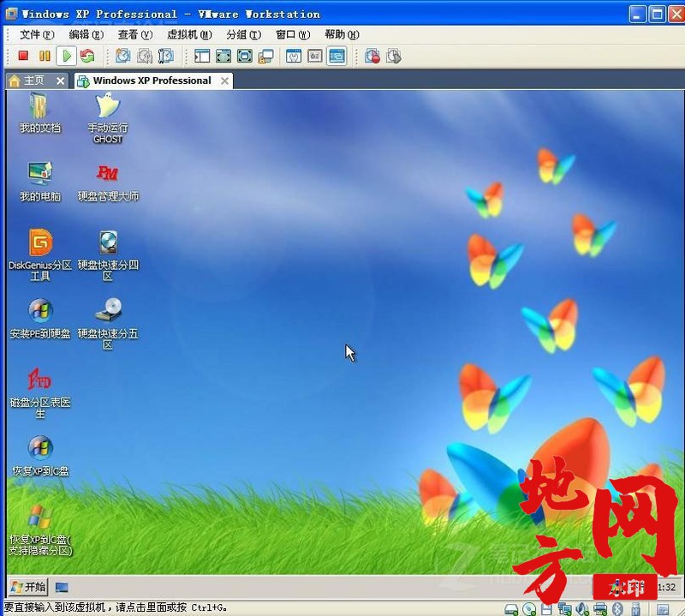Click the sound card status icon
Viewport: 685px width, 616px height.
582,609
